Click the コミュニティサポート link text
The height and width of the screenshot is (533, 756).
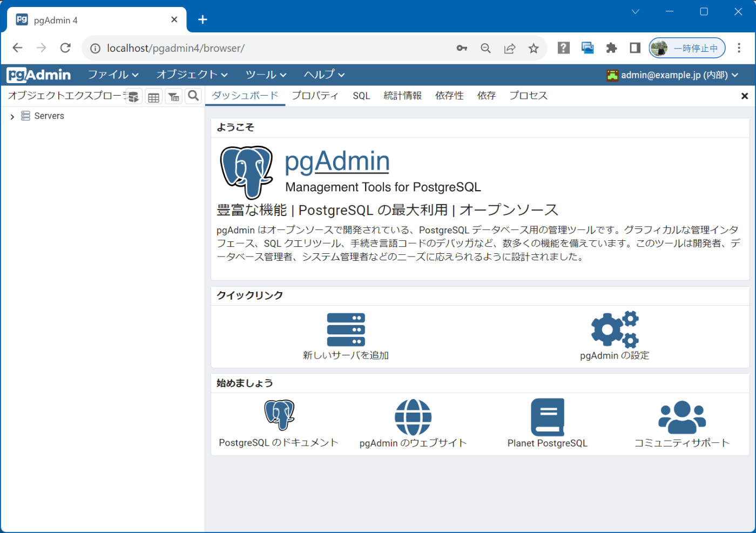point(682,443)
